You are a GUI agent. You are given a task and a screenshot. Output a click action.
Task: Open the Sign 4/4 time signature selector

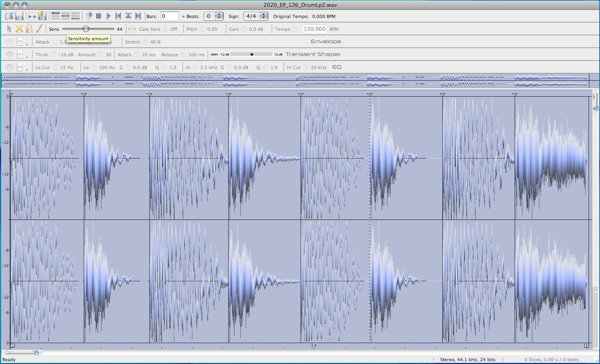point(256,16)
